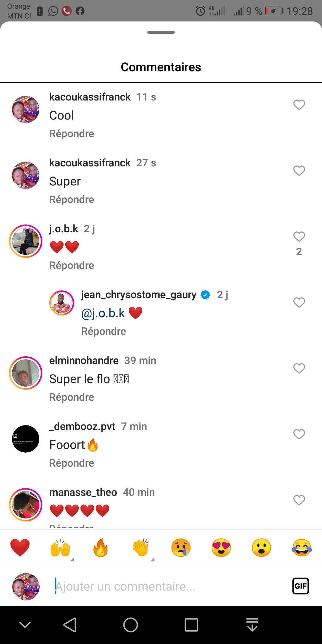Insert the crying face emoji
The height and width of the screenshot is (644, 322).
(181, 548)
